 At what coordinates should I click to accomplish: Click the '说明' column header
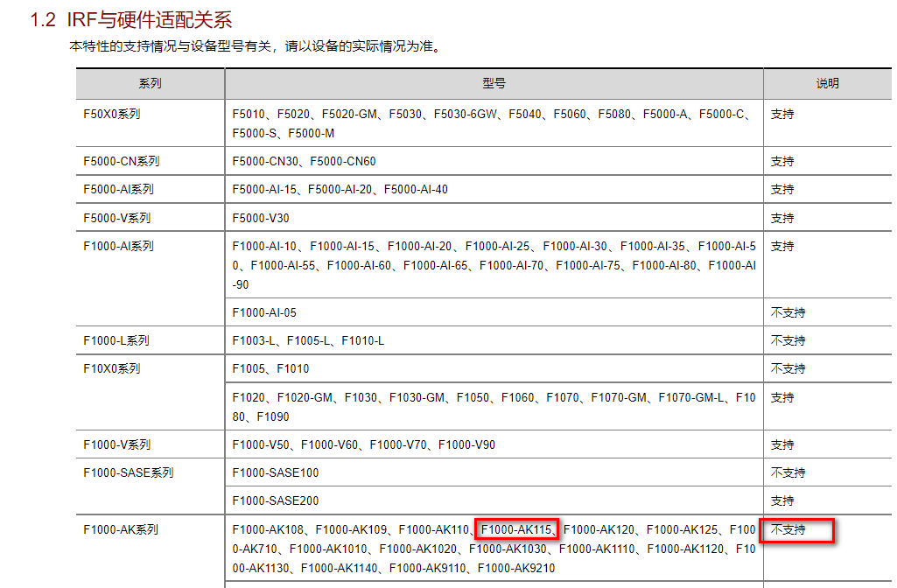pos(827,83)
